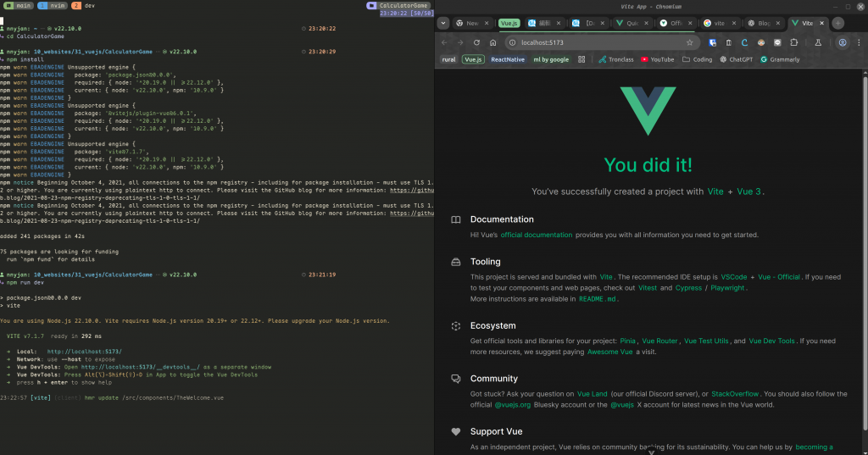Open the blue shield extension icon
This screenshot has width=868, height=455.
(x=712, y=42)
